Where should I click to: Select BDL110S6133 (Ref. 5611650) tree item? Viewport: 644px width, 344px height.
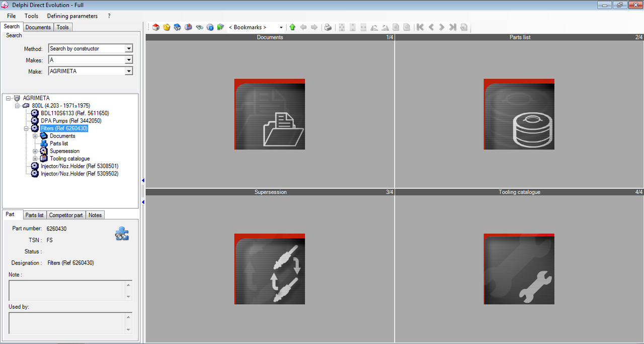click(75, 113)
